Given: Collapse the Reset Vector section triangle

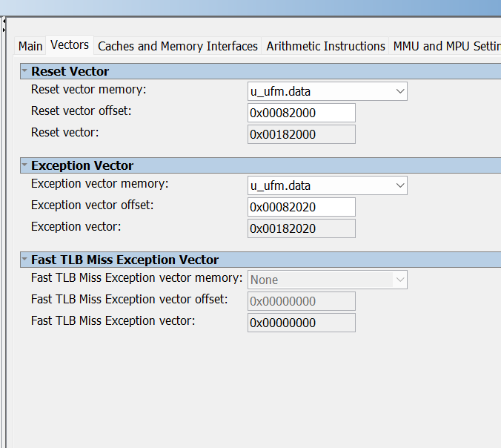Looking at the screenshot, I should pos(24,71).
